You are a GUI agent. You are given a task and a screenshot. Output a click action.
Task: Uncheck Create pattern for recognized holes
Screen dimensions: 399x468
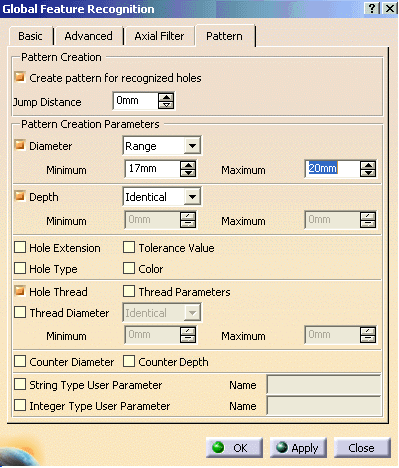(20, 77)
